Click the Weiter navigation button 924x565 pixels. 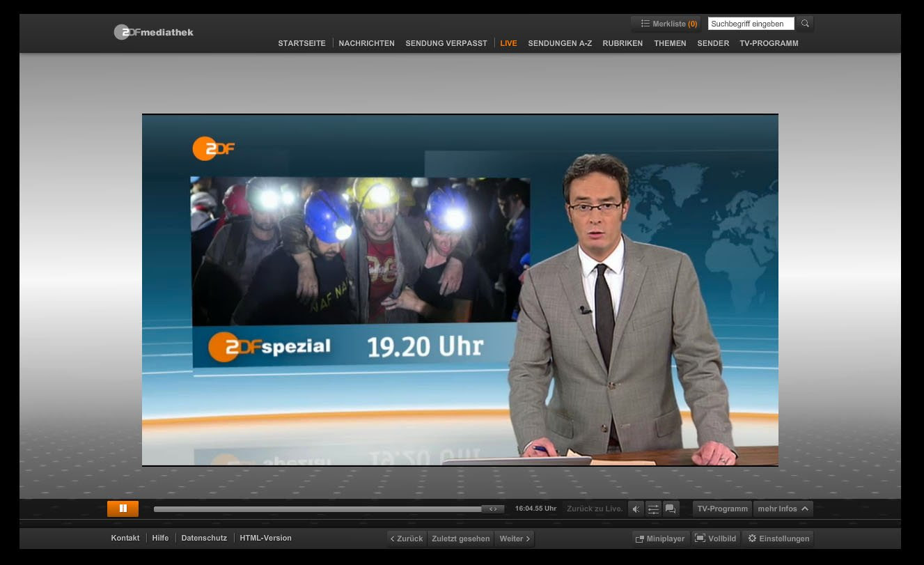point(515,539)
